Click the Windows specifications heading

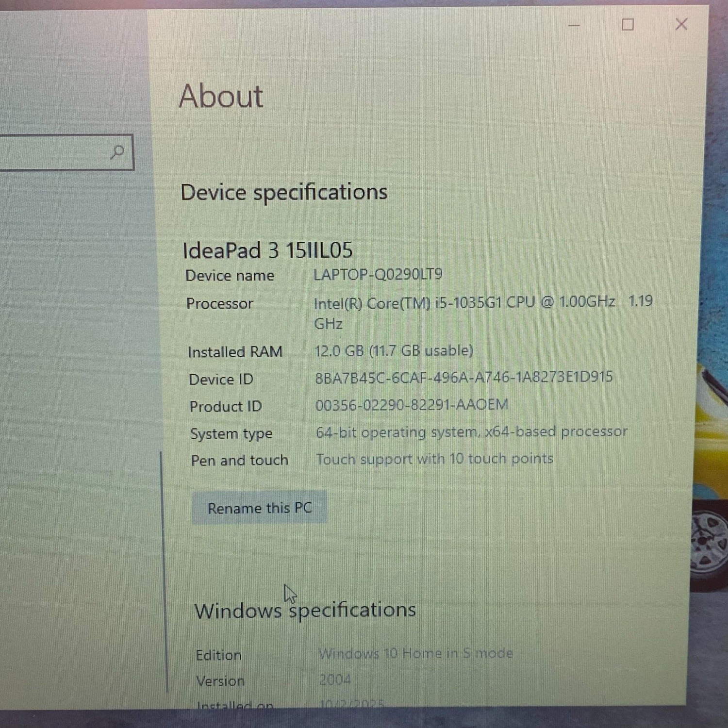tap(305, 610)
